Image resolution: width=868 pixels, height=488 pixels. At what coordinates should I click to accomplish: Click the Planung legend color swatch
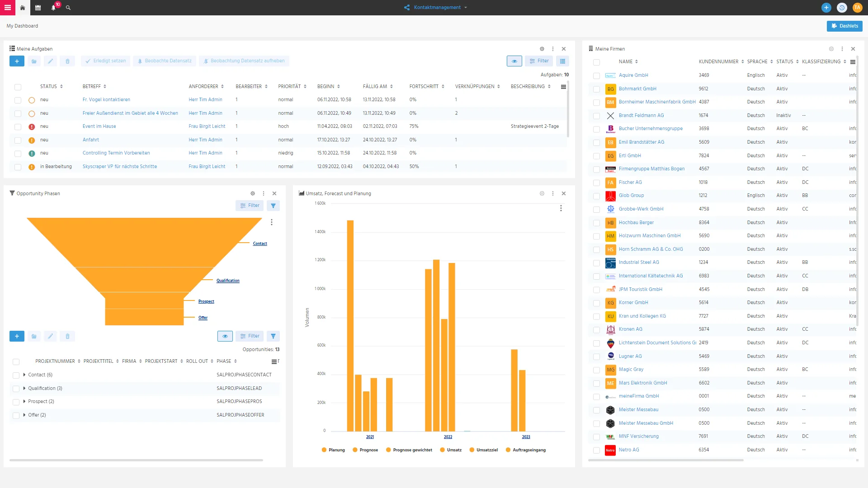[324, 450]
